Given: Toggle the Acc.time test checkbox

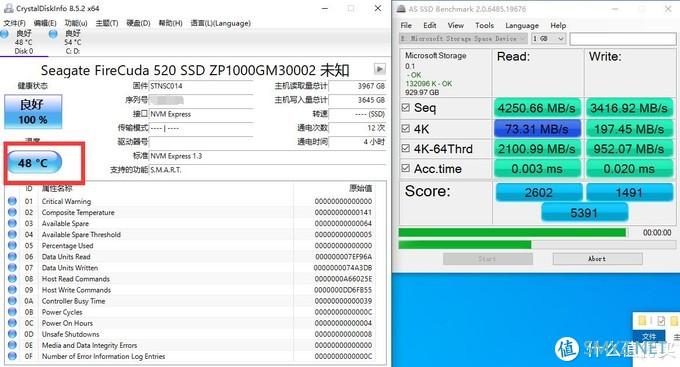Looking at the screenshot, I should (405, 168).
